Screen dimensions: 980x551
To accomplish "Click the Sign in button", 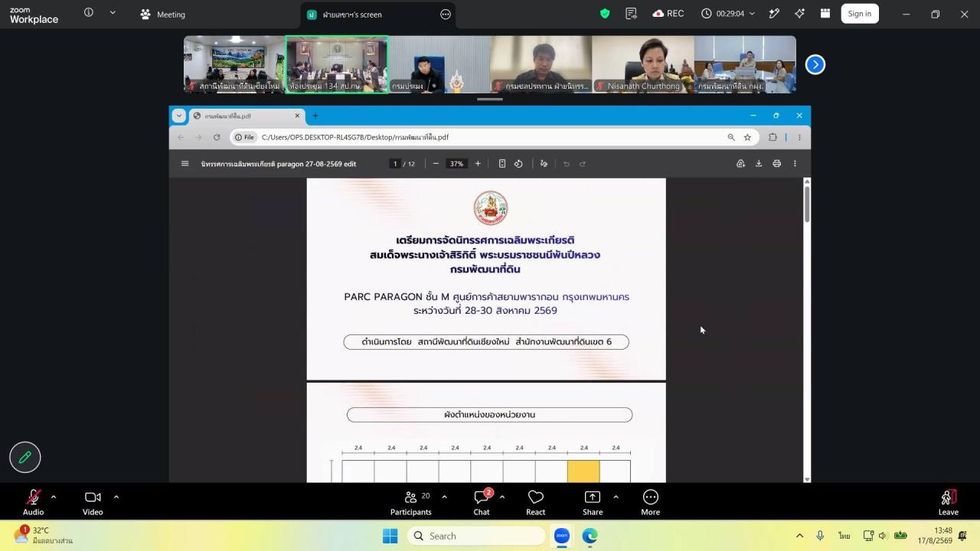I will click(x=860, y=14).
